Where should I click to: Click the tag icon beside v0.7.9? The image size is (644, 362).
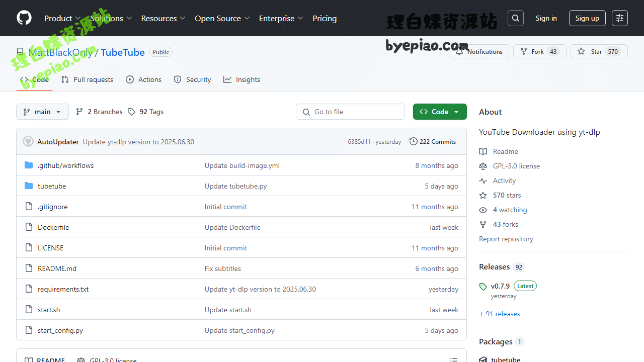(483, 287)
